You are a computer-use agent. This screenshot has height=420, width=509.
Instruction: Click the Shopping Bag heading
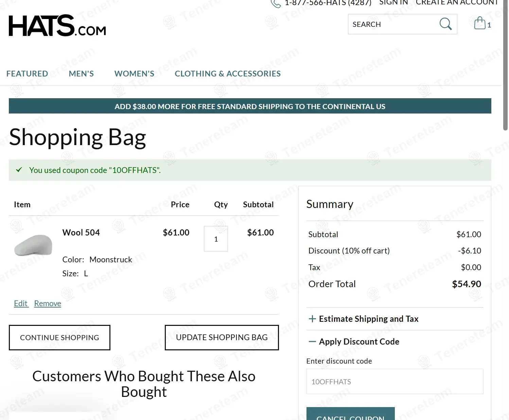pyautogui.click(x=77, y=137)
